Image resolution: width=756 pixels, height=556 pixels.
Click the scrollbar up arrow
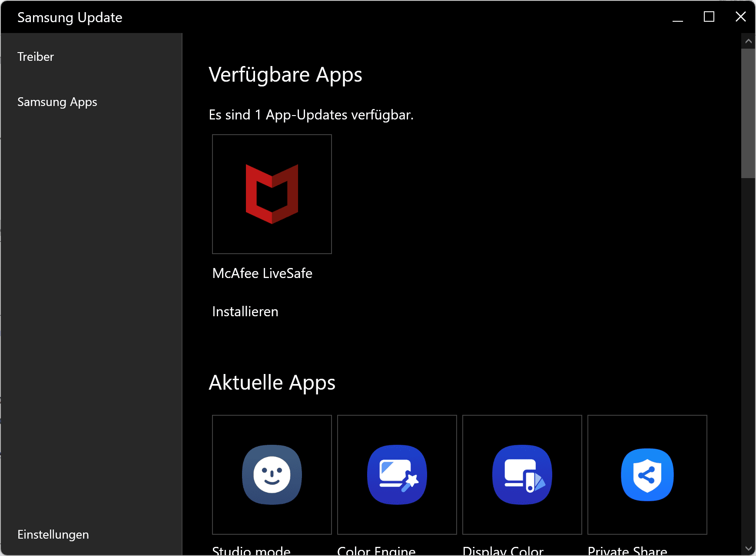pyautogui.click(x=748, y=41)
